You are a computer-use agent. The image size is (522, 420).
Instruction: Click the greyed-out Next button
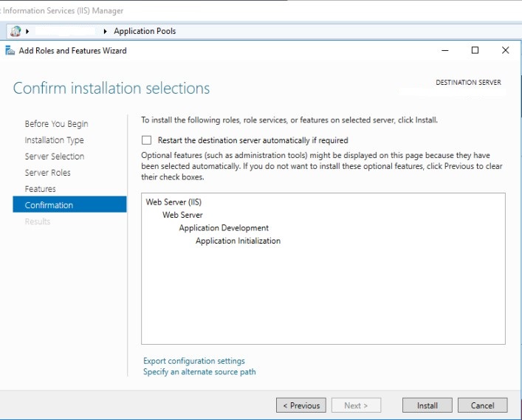(x=356, y=405)
